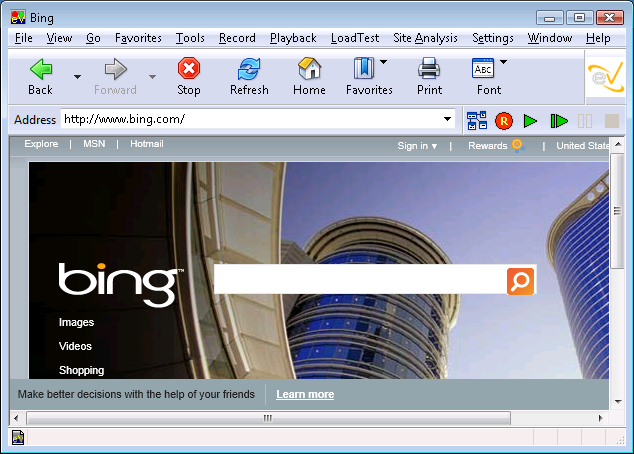
Task: Click the Font toolbar icon
Action: click(x=483, y=68)
